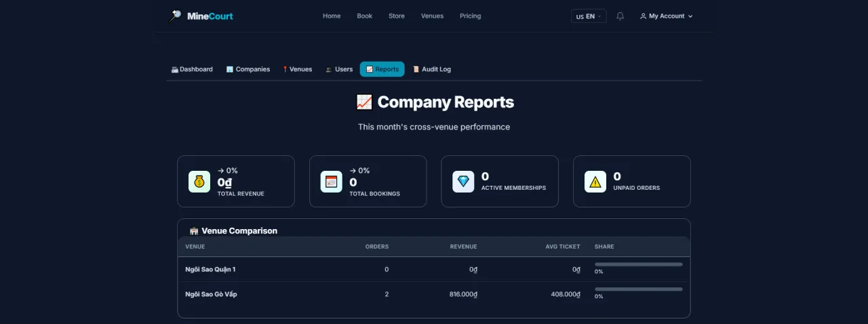Switch to the Venues admin tab
Screen dimensions: 868x324
click(298, 69)
